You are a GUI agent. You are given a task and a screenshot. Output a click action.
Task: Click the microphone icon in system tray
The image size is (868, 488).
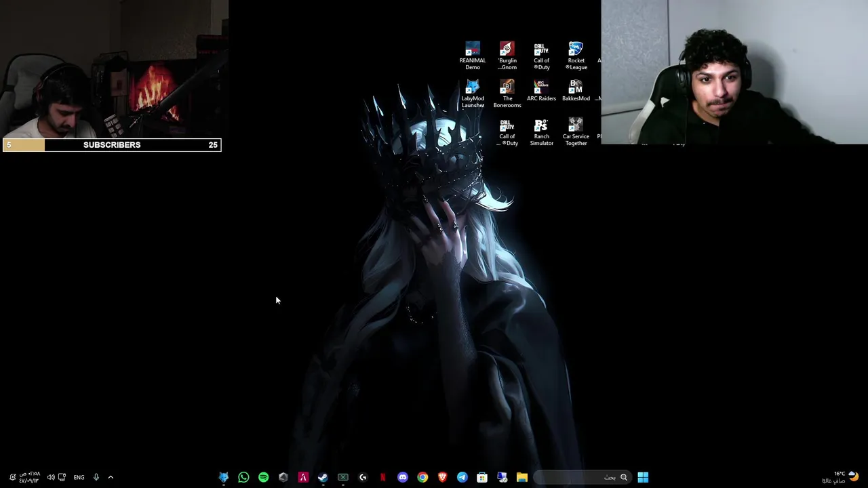pos(96,477)
